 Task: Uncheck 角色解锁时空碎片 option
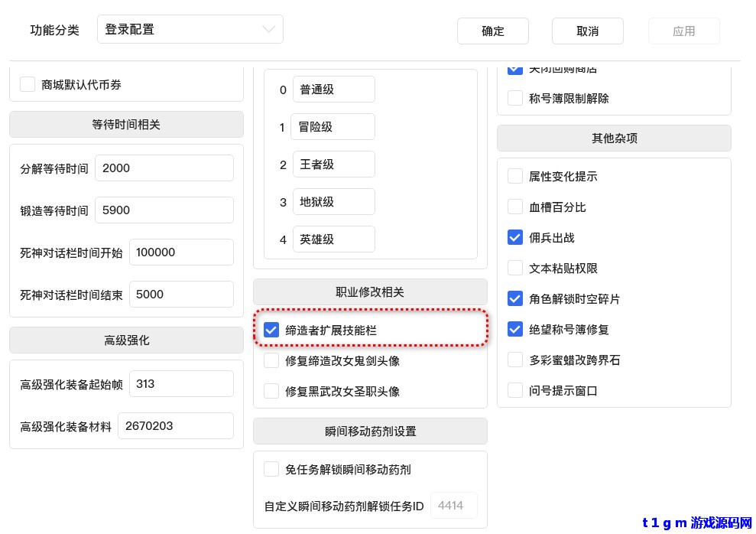(515, 299)
